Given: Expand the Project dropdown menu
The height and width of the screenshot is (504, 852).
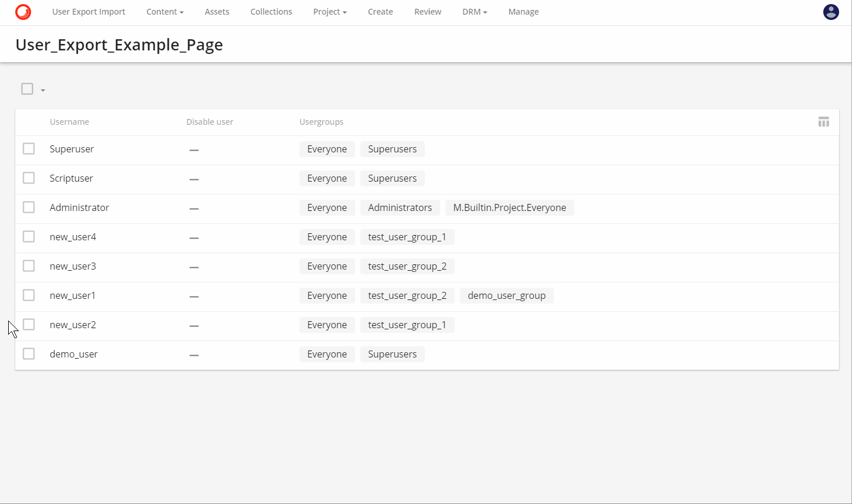Looking at the screenshot, I should [x=329, y=12].
